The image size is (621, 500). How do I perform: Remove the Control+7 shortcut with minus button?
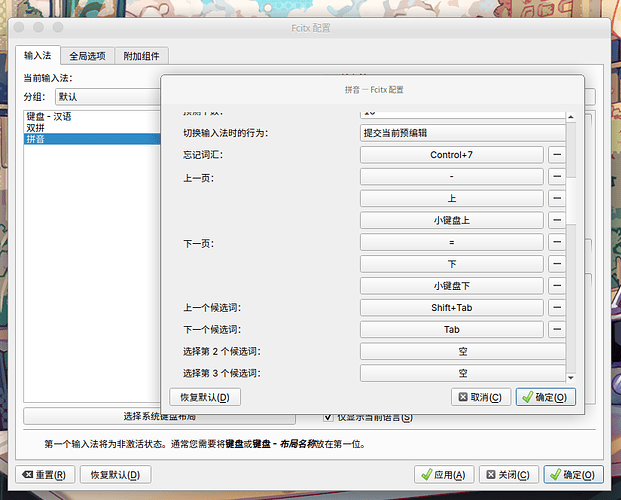tap(557, 155)
